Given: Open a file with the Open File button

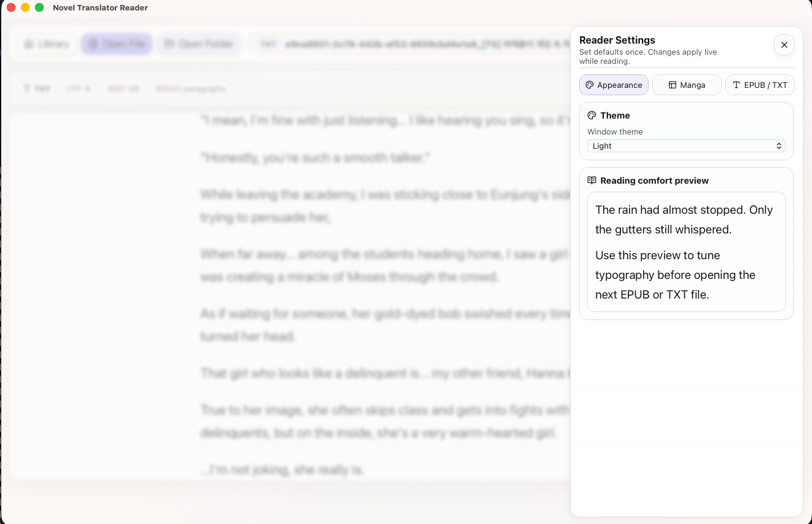Looking at the screenshot, I should click(116, 44).
